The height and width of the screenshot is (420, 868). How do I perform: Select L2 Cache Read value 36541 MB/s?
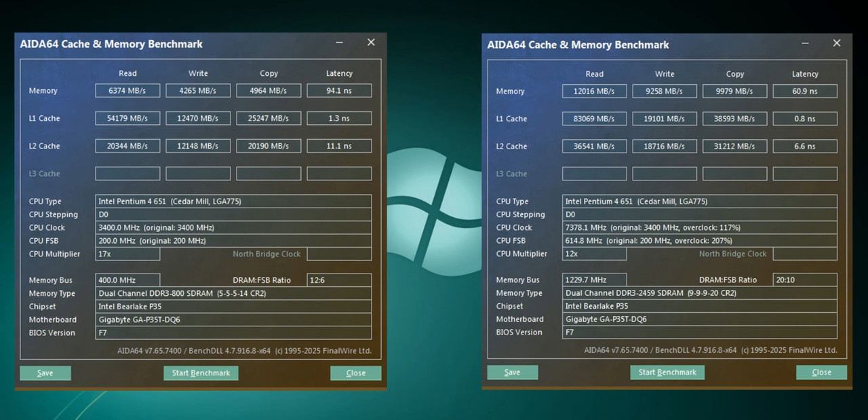tap(594, 146)
